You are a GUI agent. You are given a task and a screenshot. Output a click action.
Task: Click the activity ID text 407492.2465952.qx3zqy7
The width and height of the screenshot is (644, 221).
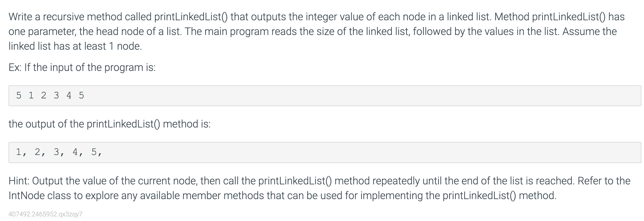(45, 214)
